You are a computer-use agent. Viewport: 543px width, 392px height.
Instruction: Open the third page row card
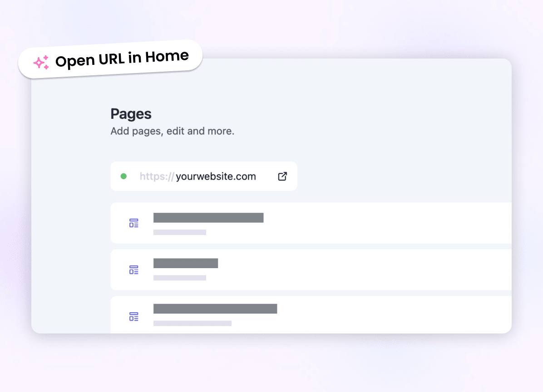[x=311, y=315]
